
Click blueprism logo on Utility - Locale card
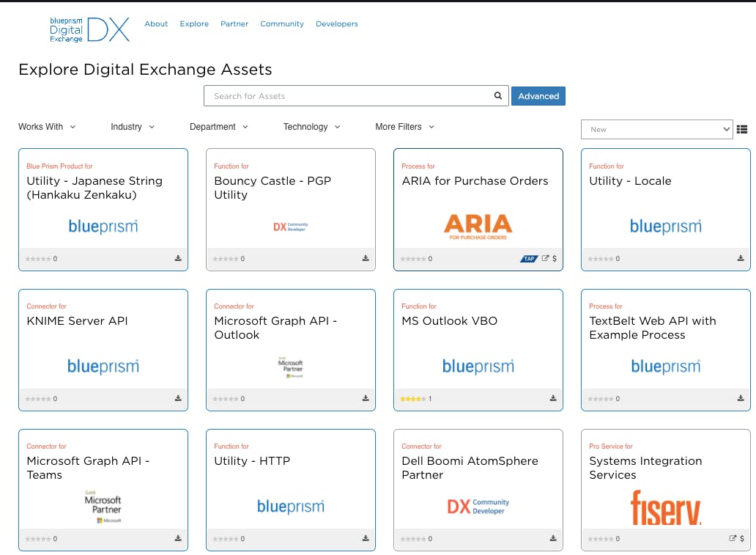[x=666, y=227]
